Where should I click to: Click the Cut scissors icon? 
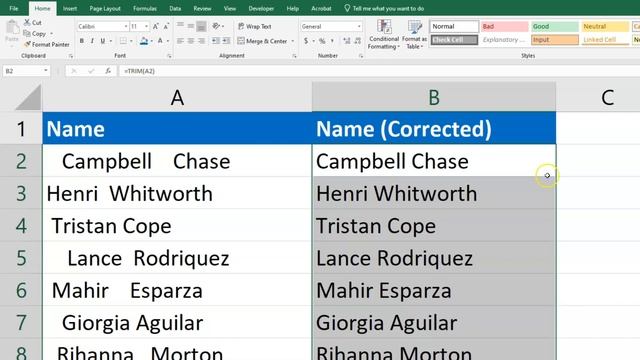pos(27,22)
